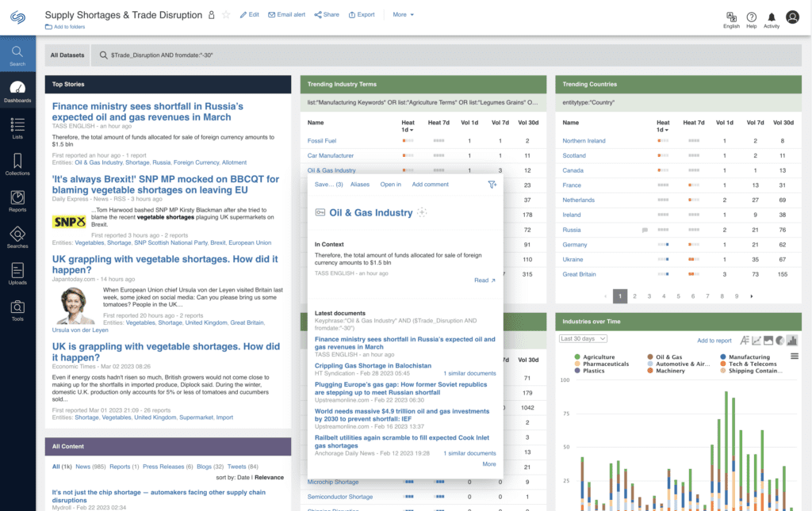Export the dashboard
This screenshot has height=511, width=812.
point(362,15)
